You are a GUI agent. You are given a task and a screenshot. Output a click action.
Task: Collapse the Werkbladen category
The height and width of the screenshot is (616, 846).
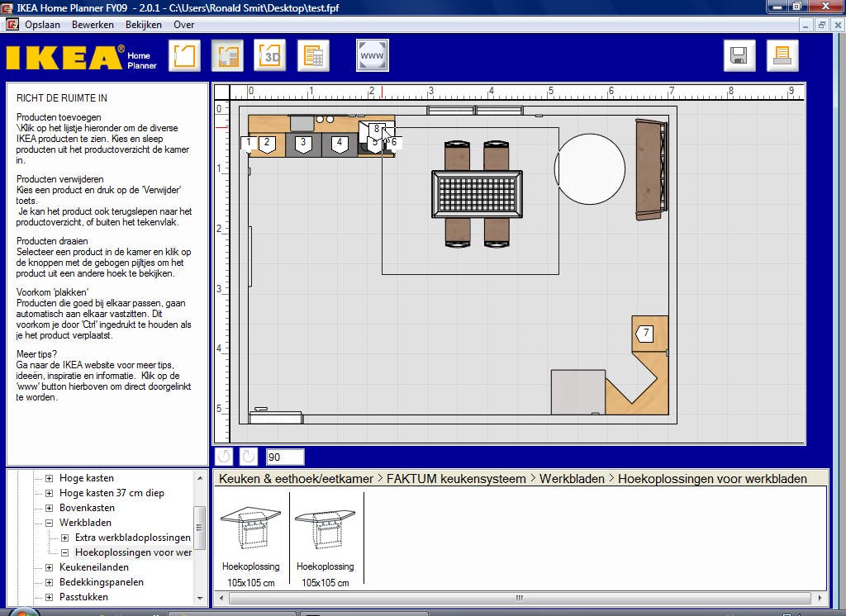point(49,523)
